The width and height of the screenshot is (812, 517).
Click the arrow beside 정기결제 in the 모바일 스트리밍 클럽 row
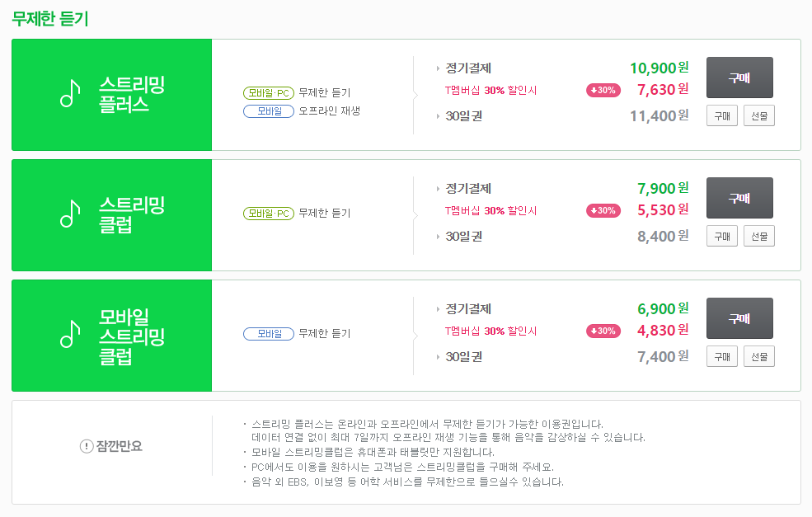point(438,309)
